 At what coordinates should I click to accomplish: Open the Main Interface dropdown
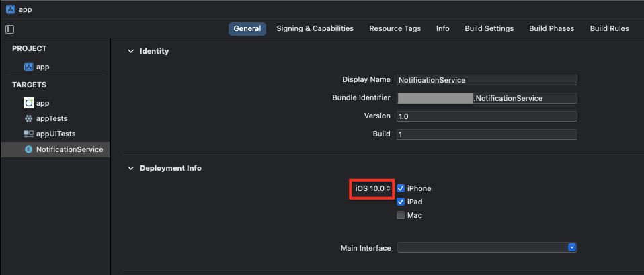[x=572, y=247]
